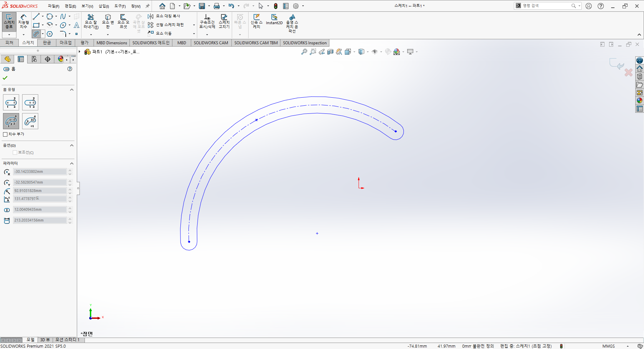Click Zoom to Fit in view toolbar
The height and width of the screenshot is (349, 644).
tap(304, 52)
